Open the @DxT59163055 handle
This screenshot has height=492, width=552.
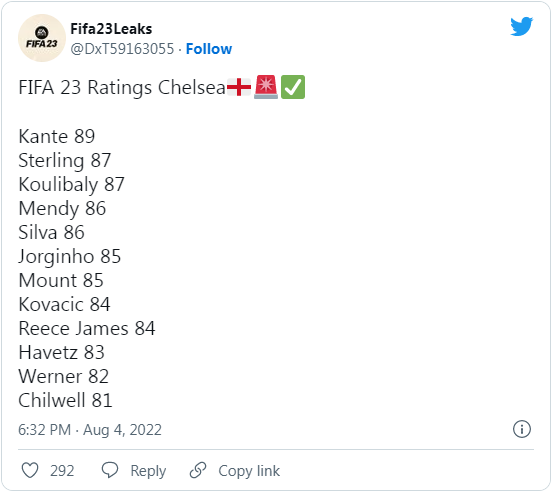[x=122, y=49]
